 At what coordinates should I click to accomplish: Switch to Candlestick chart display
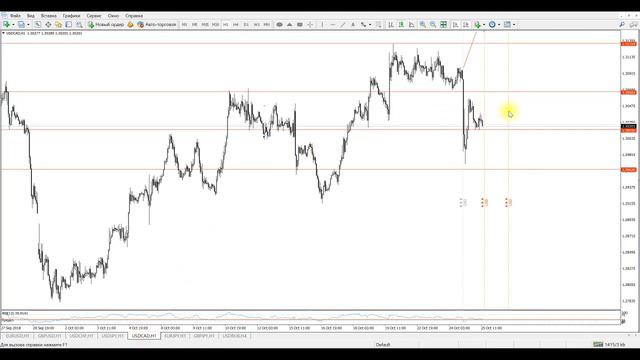coord(401,24)
